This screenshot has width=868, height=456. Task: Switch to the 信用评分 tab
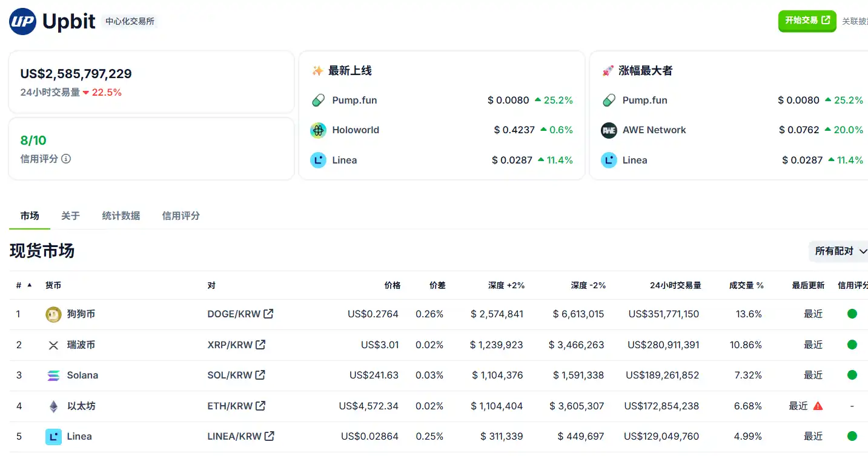point(181,216)
